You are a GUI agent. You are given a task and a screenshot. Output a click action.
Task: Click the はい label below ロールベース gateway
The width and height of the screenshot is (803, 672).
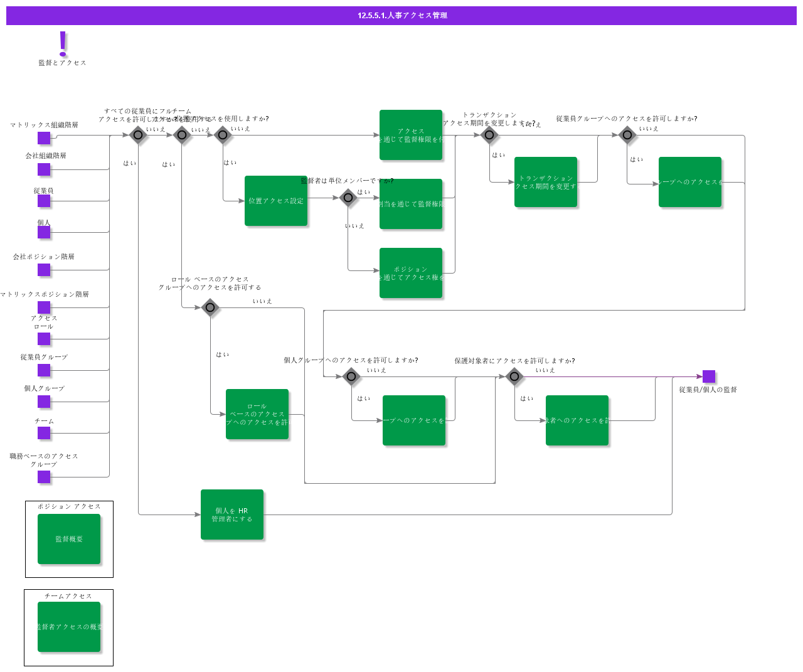click(x=223, y=355)
